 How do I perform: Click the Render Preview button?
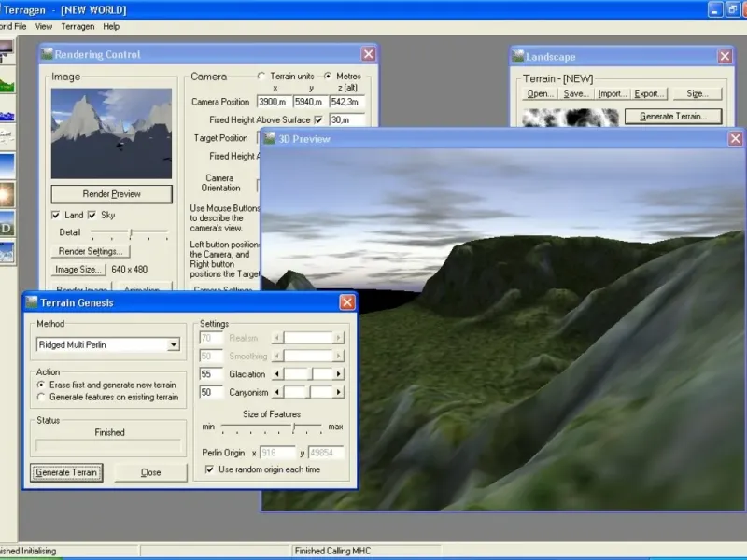tap(111, 194)
